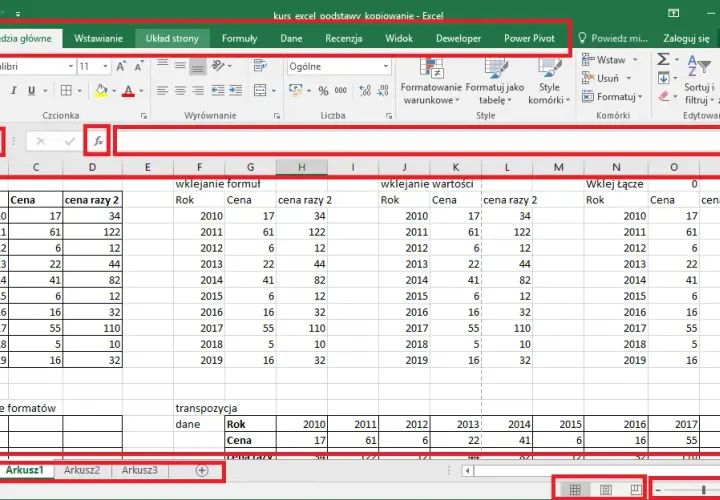Toggle top align in Wyrównanie group
Viewport: 720px width, 500px height.
pos(163,65)
